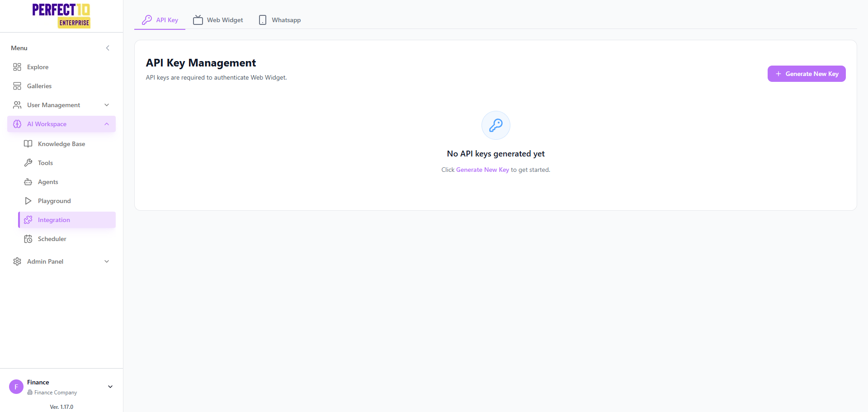Click the Generate New Key button
Viewport: 868px width, 412px height.
(x=807, y=74)
